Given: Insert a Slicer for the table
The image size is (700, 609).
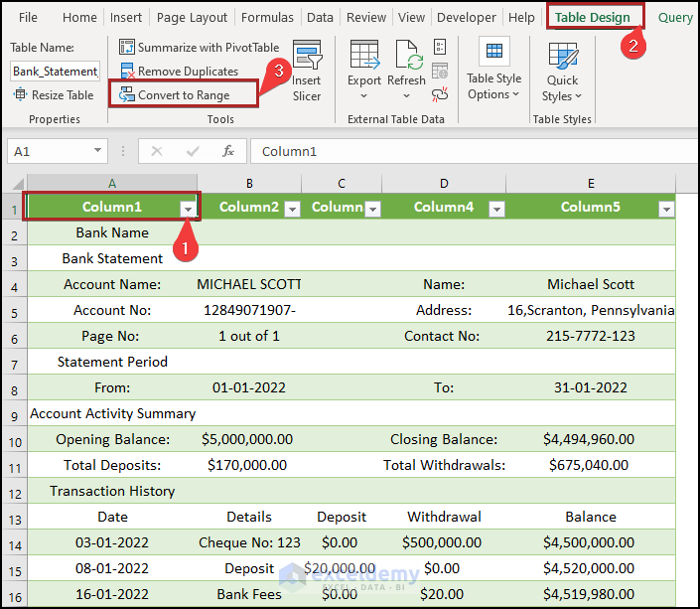Looking at the screenshot, I should 307,70.
